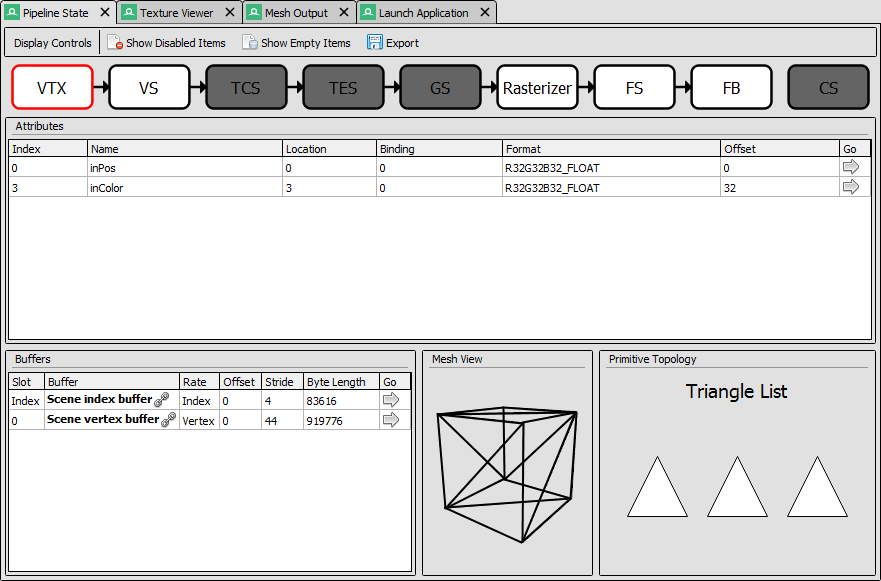Screen dimensions: 881x581
Task: Close the Launch Application tab
Action: 485,12
